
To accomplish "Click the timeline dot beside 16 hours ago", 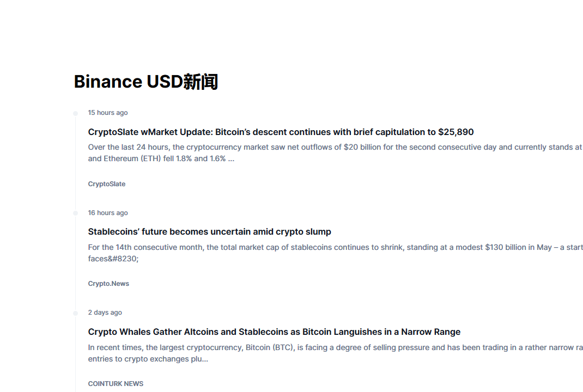I will [x=76, y=213].
